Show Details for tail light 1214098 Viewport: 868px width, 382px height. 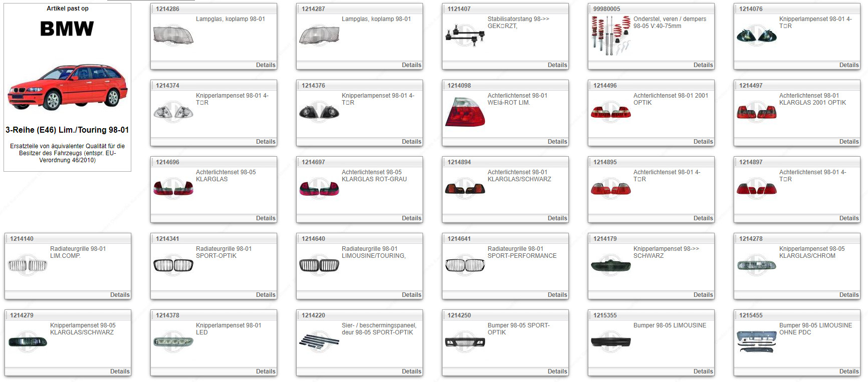click(x=557, y=142)
